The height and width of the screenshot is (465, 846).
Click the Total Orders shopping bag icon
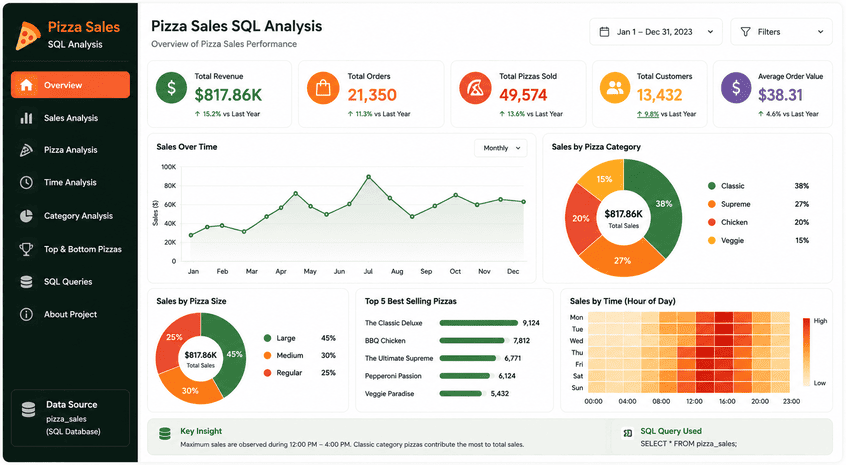click(323, 87)
